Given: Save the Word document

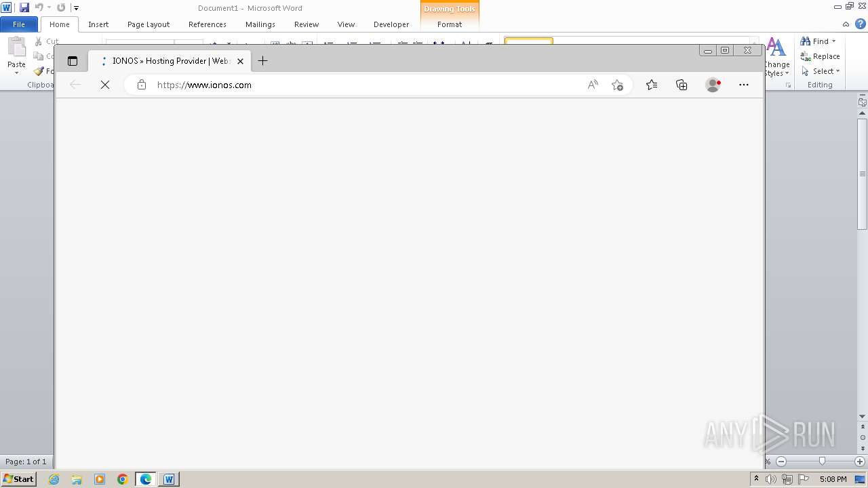Looking at the screenshot, I should pos(24,7).
